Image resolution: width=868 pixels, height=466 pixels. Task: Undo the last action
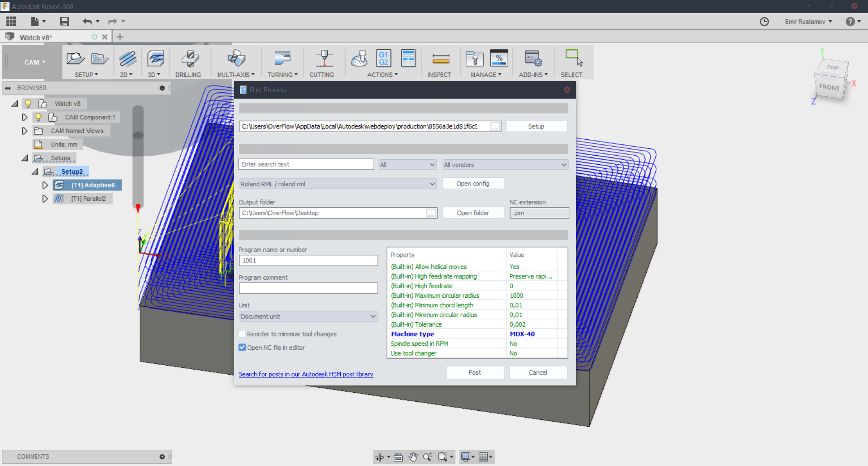87,21
